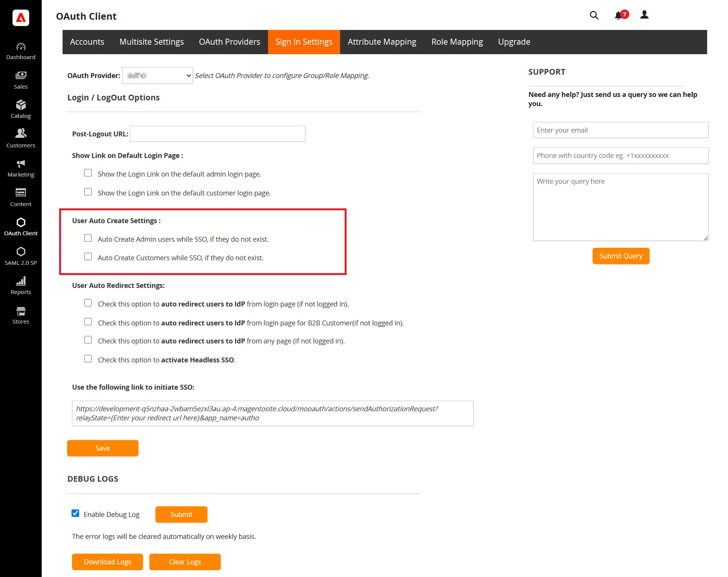Screen dimensions: 728x577
Task: Click the Save button
Action: click(103, 448)
